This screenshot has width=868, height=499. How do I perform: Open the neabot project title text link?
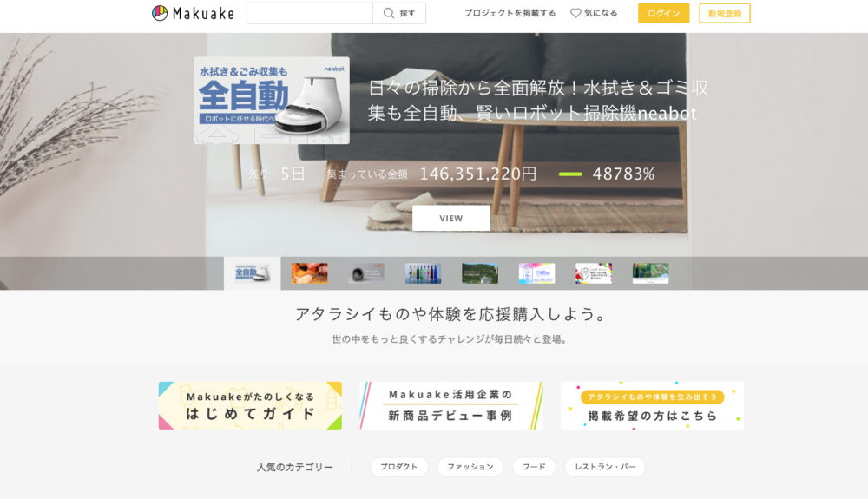point(537,100)
